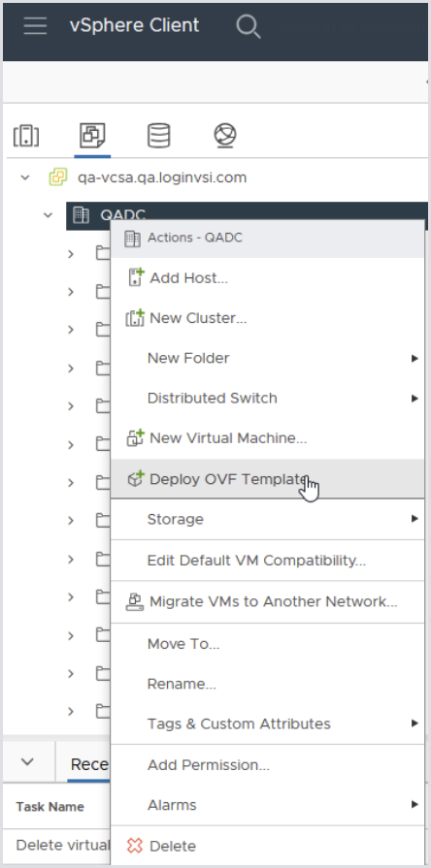Select the VMs and Templates view icon

pyautogui.click(x=92, y=135)
